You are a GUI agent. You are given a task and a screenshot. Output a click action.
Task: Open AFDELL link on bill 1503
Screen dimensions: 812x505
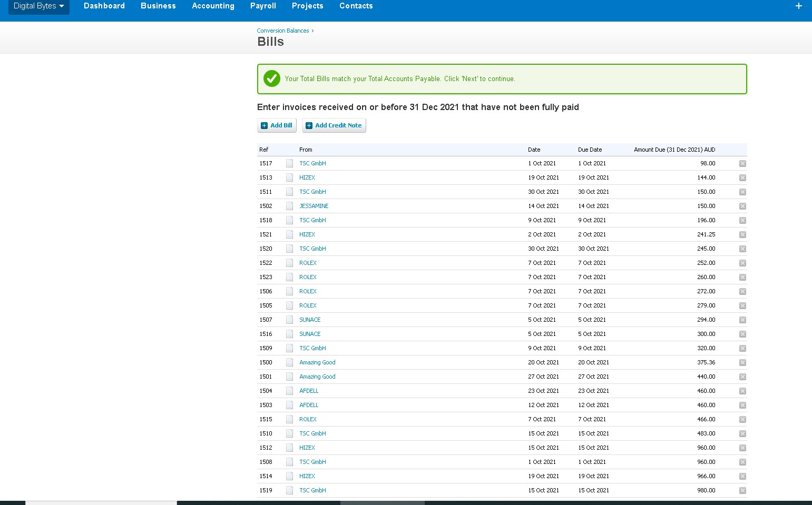pyautogui.click(x=309, y=405)
